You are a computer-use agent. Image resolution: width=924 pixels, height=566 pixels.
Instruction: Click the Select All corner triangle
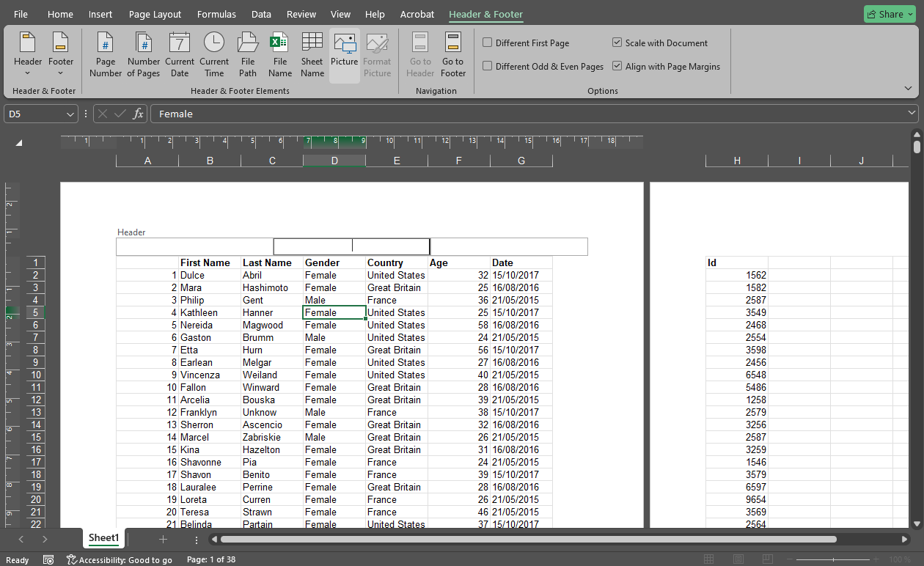coord(19,142)
